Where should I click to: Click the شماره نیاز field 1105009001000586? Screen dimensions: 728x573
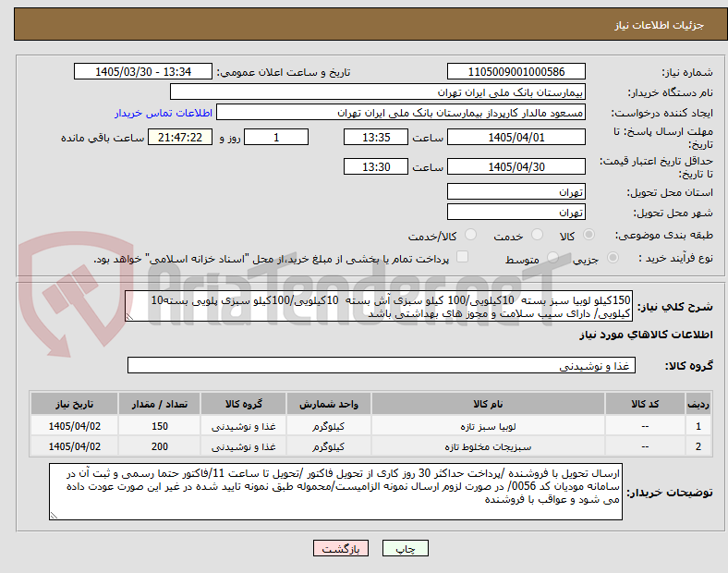516,71
